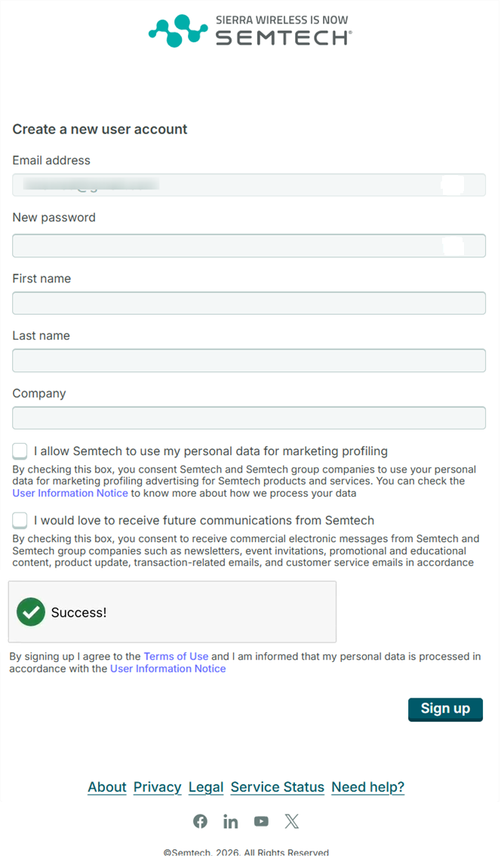Image resolution: width=504 pixels, height=856 pixels.
Task: Select the Company text field
Action: [249, 418]
